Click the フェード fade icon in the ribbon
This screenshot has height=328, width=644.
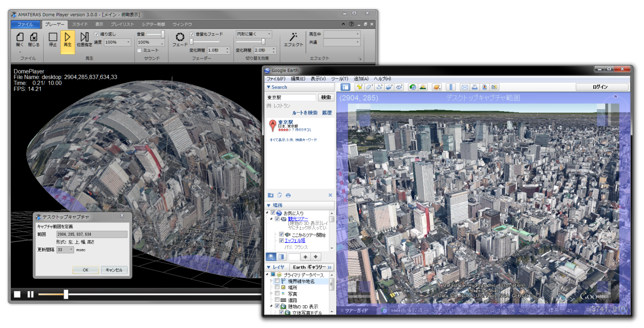pyautogui.click(x=180, y=37)
